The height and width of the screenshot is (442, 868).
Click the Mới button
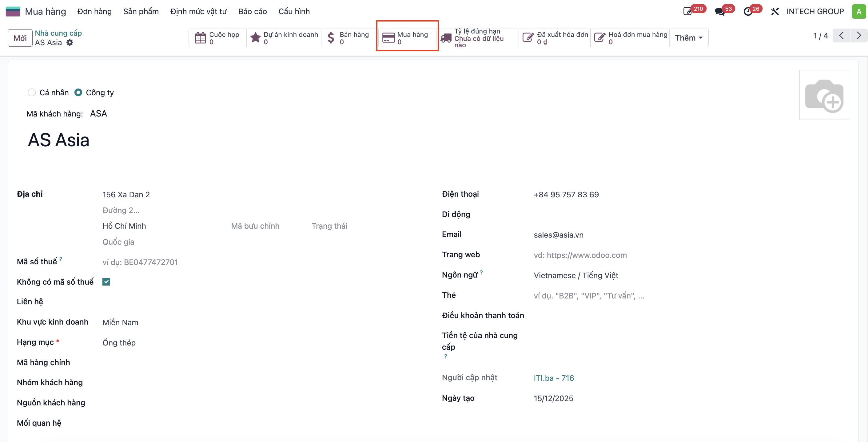[20, 38]
